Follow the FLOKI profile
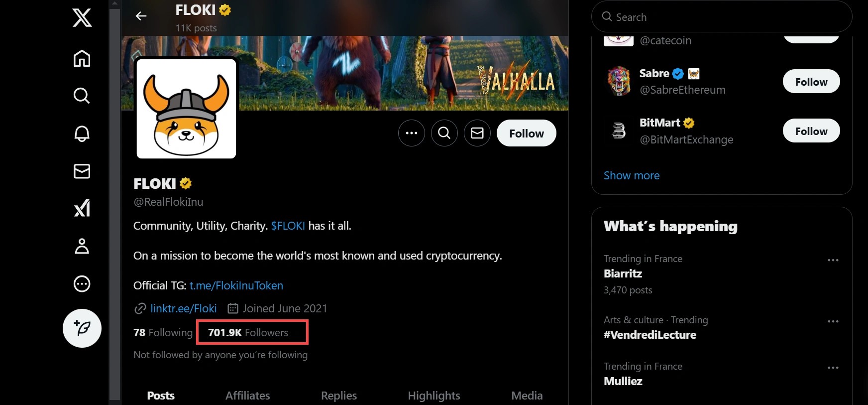868x405 pixels. point(526,133)
